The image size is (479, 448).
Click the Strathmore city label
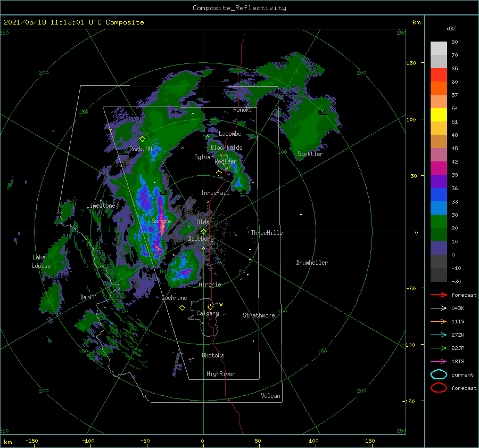259,315
